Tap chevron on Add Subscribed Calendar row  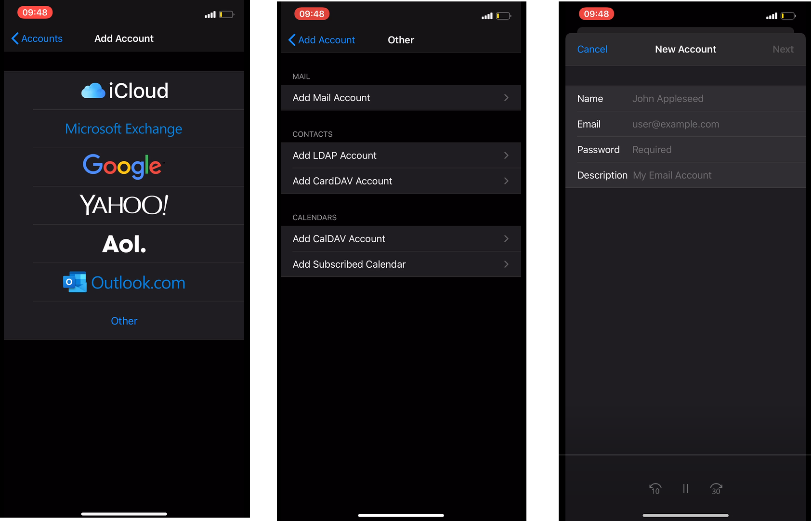pos(506,264)
